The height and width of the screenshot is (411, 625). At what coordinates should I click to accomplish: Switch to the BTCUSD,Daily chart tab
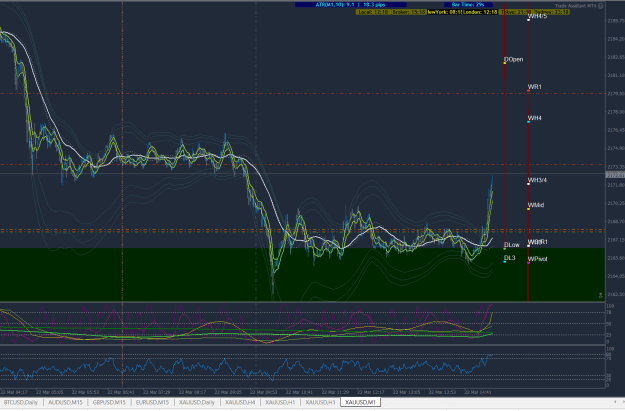pos(21,403)
